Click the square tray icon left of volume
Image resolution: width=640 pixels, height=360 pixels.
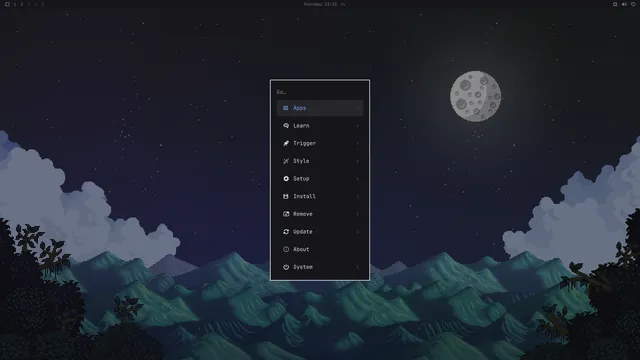coord(615,4)
